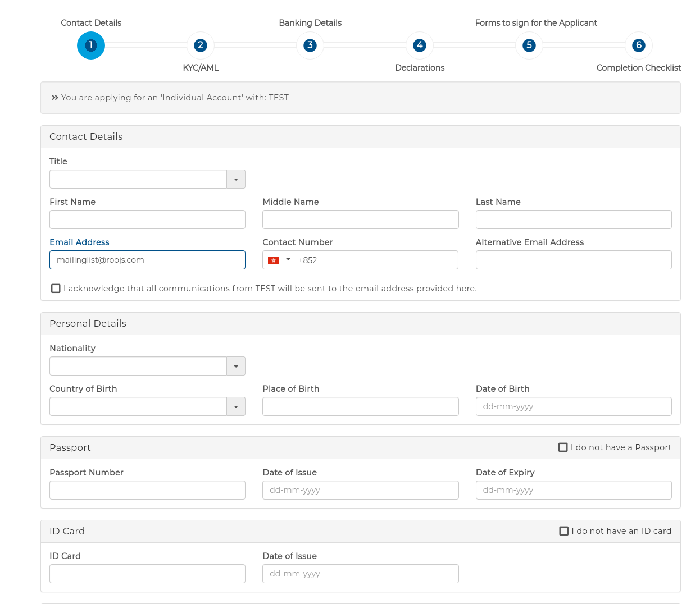
Task: Click the Hong Kong flag country selector
Action: (279, 260)
